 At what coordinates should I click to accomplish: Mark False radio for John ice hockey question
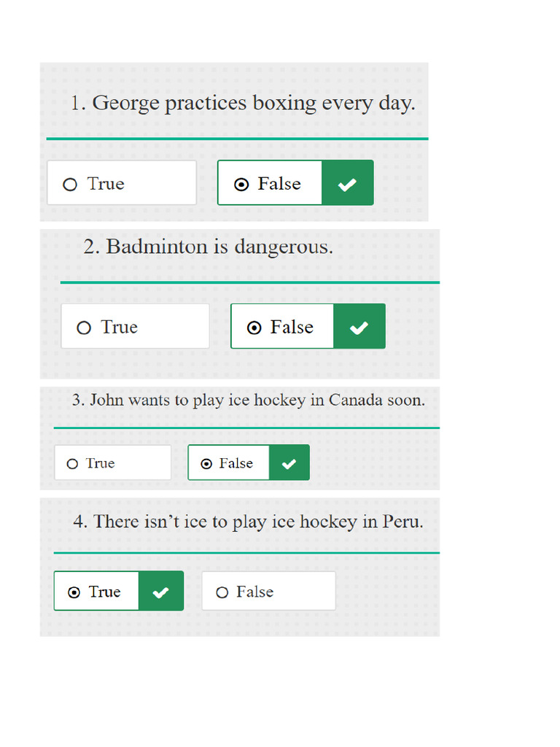point(206,464)
